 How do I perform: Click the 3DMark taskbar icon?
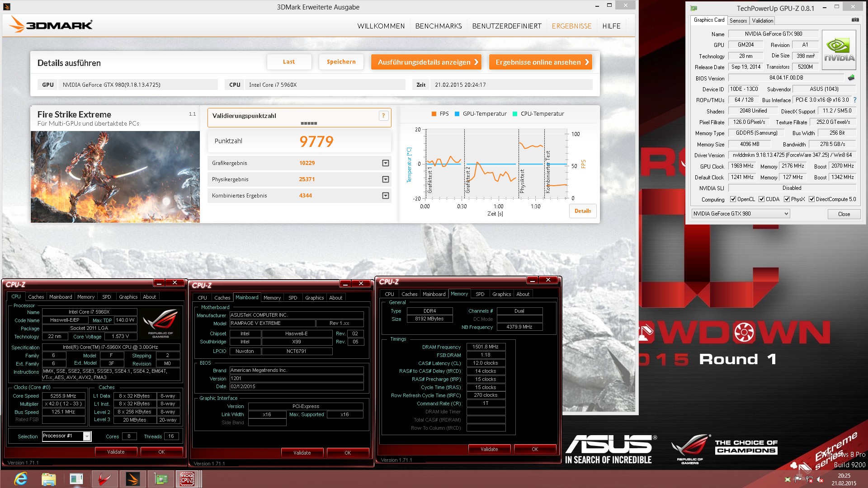132,479
